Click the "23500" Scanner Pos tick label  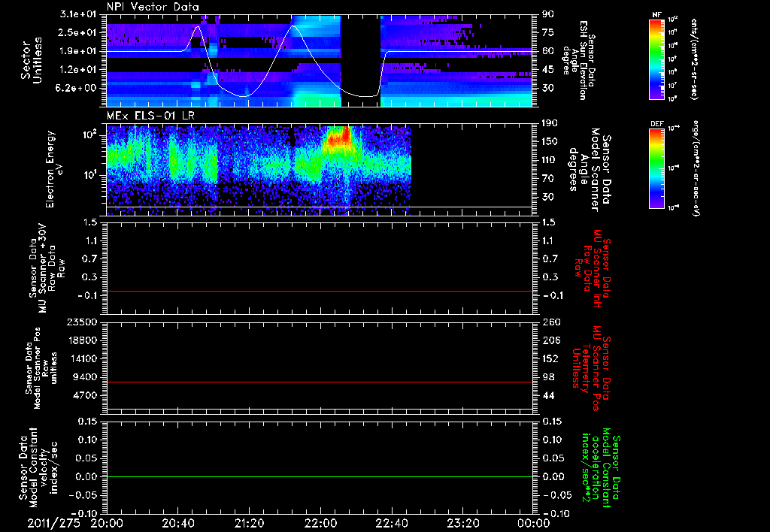coord(82,322)
